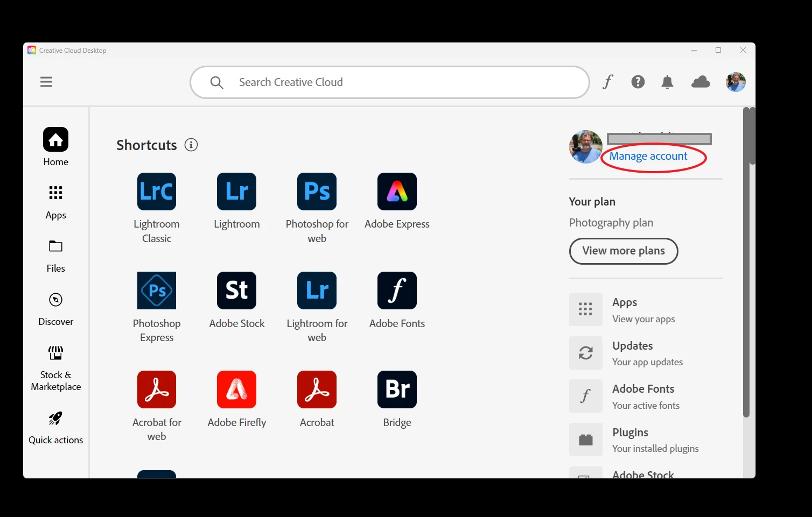Open the hamburger menu
Viewport: 812px width, 517px height.
tap(46, 82)
